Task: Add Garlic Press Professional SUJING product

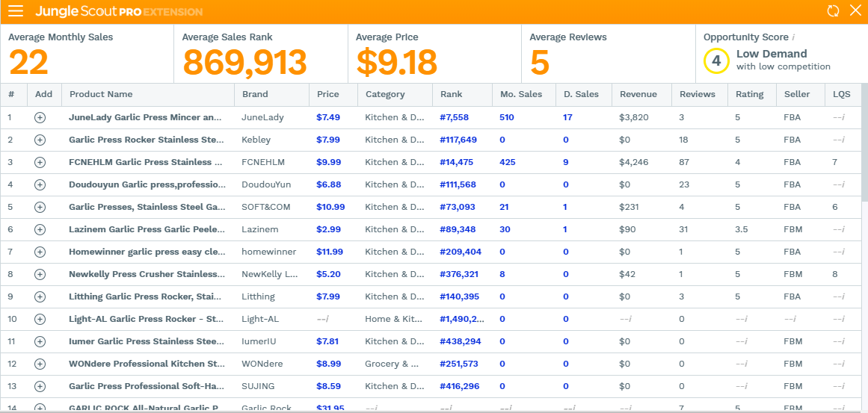Action: [x=40, y=386]
